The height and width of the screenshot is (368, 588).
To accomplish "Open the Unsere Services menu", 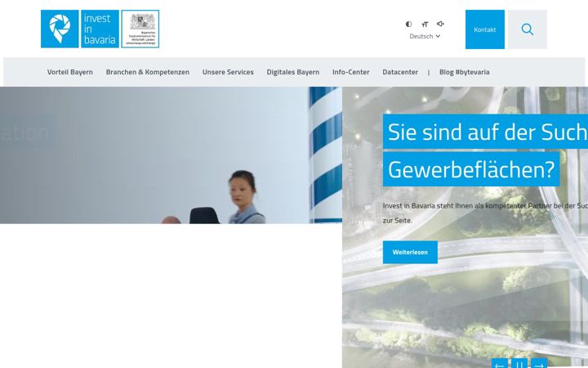I will 228,72.
